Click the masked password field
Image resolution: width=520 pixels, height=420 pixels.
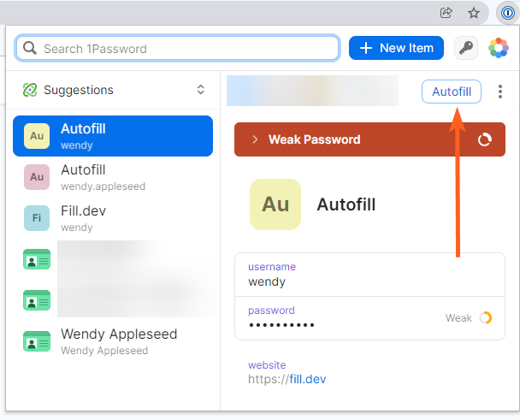point(282,324)
